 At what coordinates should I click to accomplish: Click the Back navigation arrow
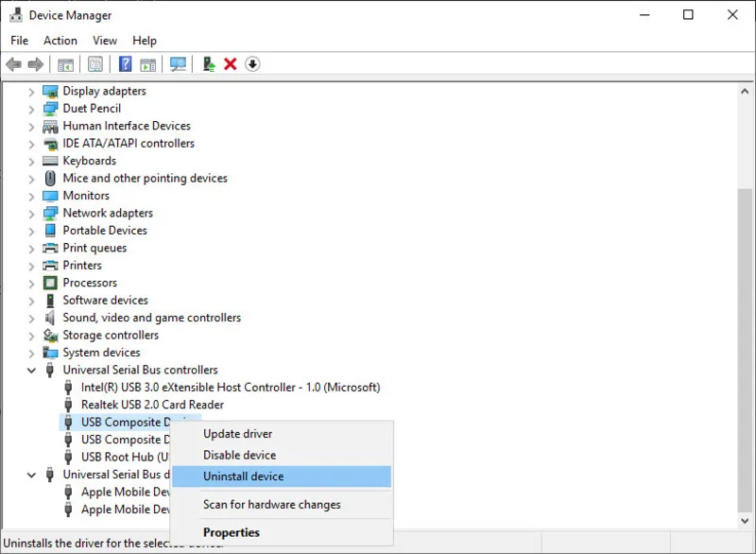pyautogui.click(x=12, y=63)
